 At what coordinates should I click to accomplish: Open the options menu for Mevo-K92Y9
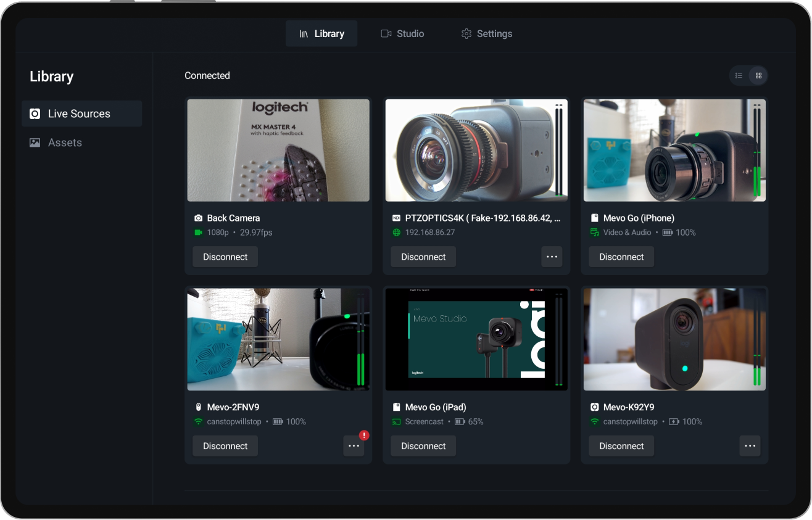pyautogui.click(x=750, y=445)
